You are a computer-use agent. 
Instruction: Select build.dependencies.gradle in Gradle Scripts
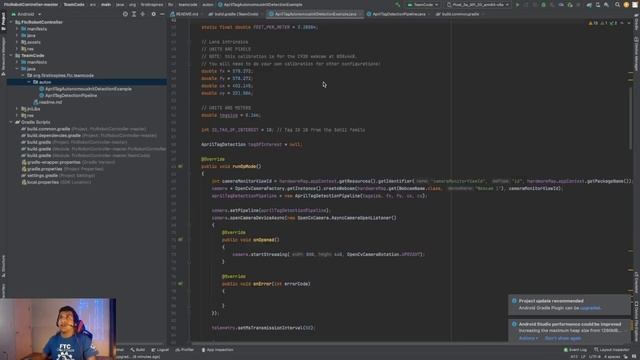tap(53, 136)
